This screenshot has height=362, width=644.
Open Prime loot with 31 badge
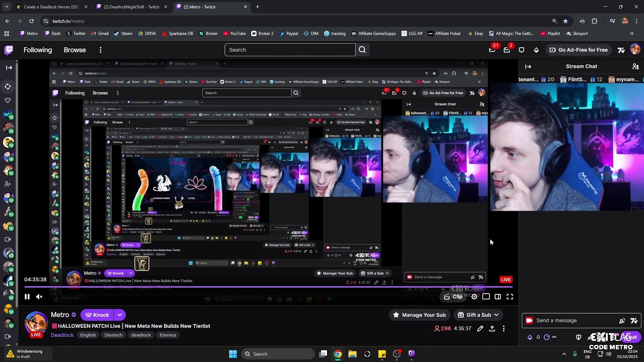[x=492, y=50]
